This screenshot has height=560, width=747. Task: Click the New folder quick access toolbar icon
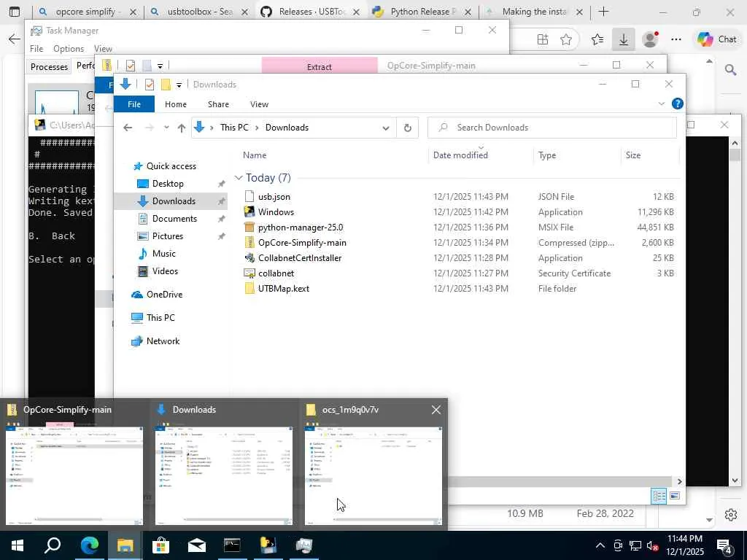[x=166, y=85]
